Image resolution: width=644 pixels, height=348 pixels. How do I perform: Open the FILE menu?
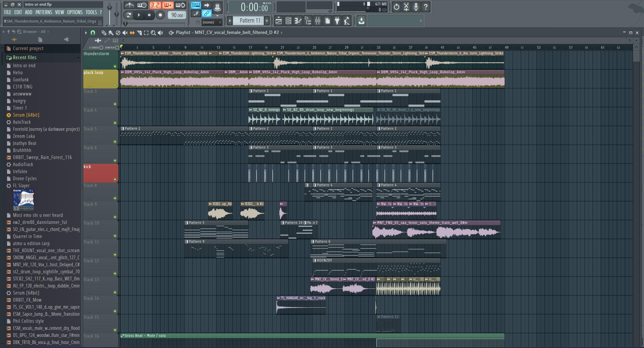(8, 12)
